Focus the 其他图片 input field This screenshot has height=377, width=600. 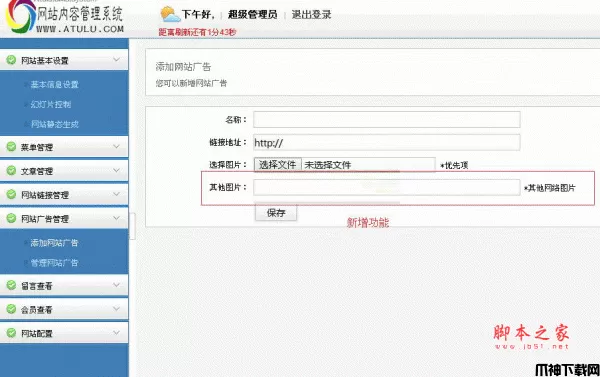pos(386,187)
